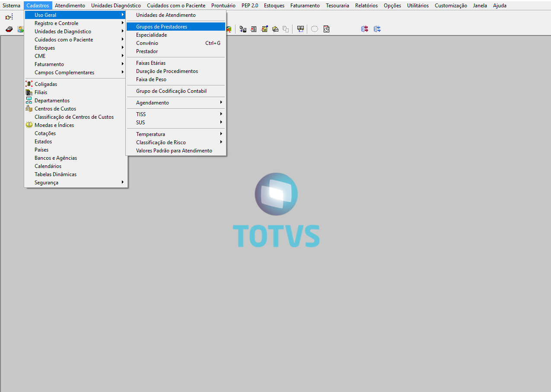
Task: Choose Especialidade from the submenu
Action: tap(176, 35)
